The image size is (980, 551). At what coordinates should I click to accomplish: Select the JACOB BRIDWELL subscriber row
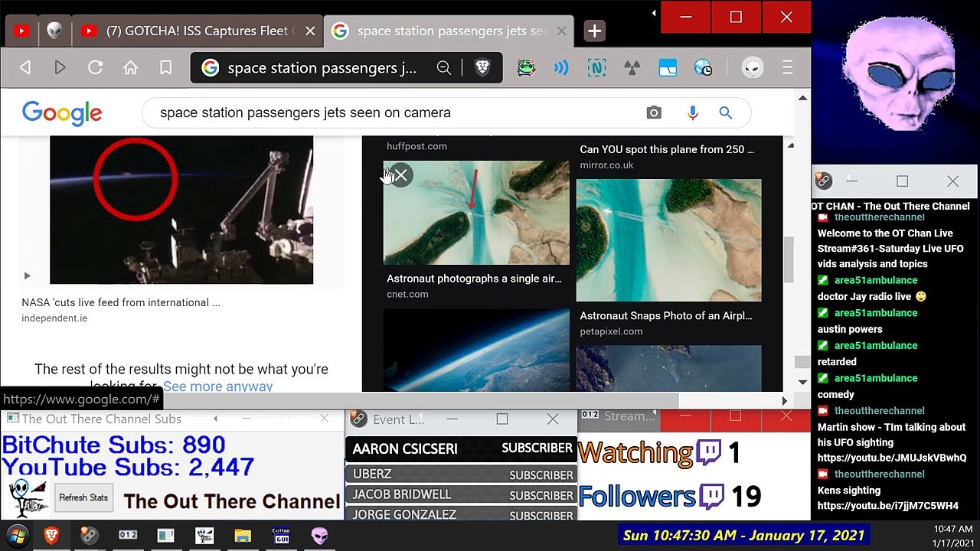pos(462,494)
